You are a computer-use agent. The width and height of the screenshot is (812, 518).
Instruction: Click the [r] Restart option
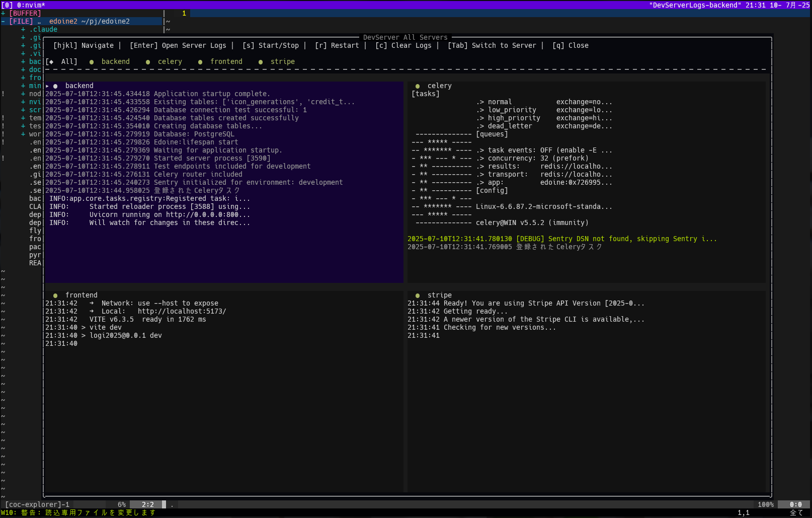[337, 45]
